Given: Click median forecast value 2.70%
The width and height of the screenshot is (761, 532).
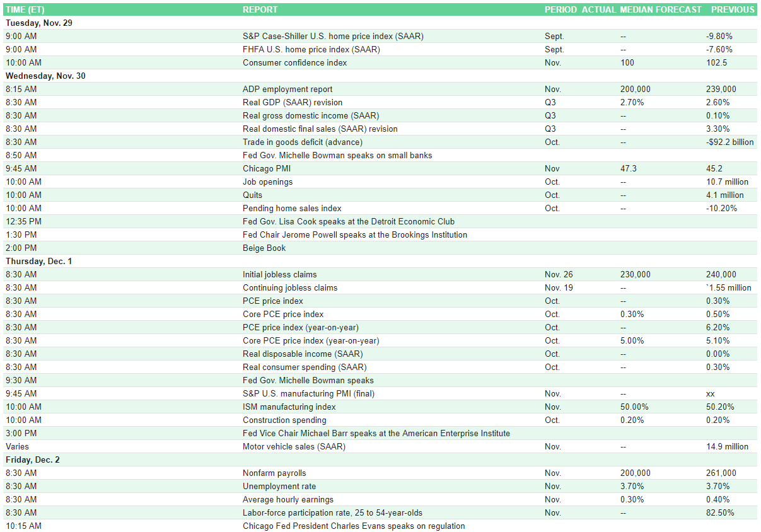Looking at the screenshot, I should (x=632, y=102).
